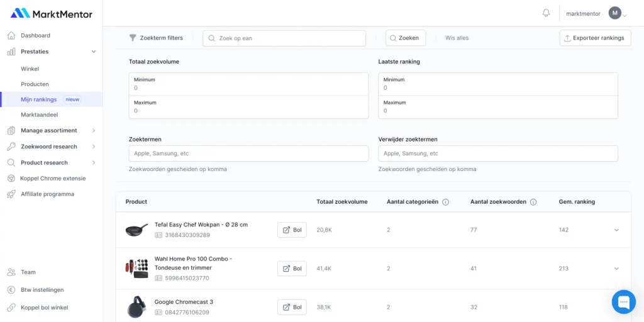Expand the Zoekwoord research submenu chevron
The image size is (644, 322).
point(94,147)
